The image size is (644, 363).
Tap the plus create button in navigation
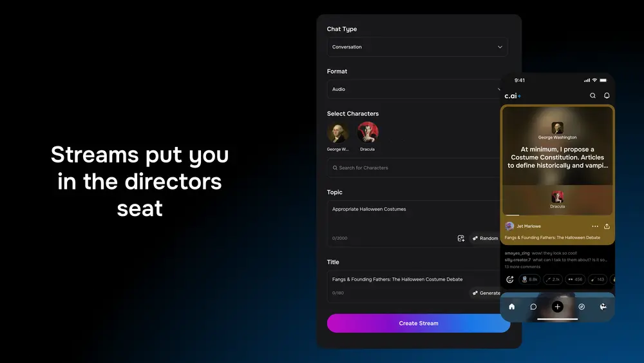point(558,307)
